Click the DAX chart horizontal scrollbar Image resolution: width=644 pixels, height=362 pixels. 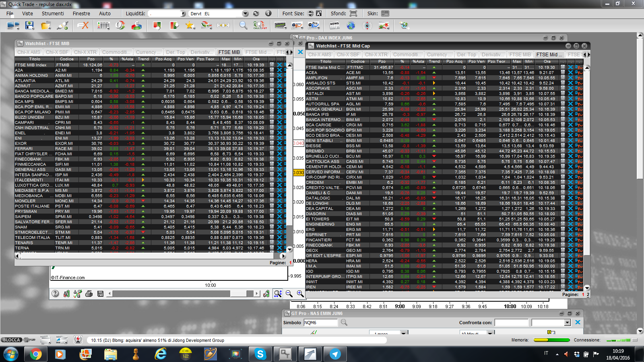point(183,294)
